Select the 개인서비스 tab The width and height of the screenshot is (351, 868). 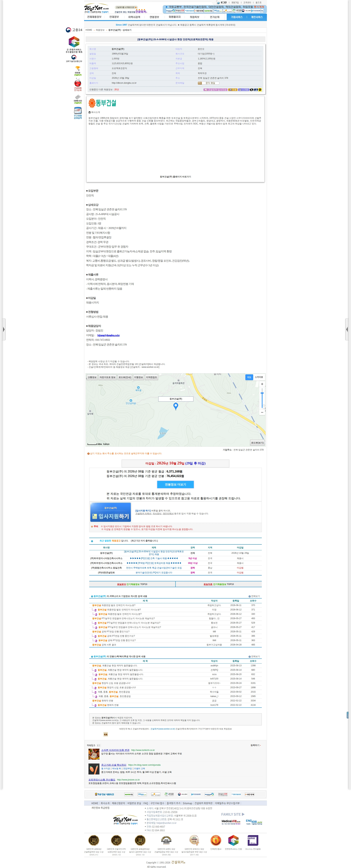[x=257, y=17]
